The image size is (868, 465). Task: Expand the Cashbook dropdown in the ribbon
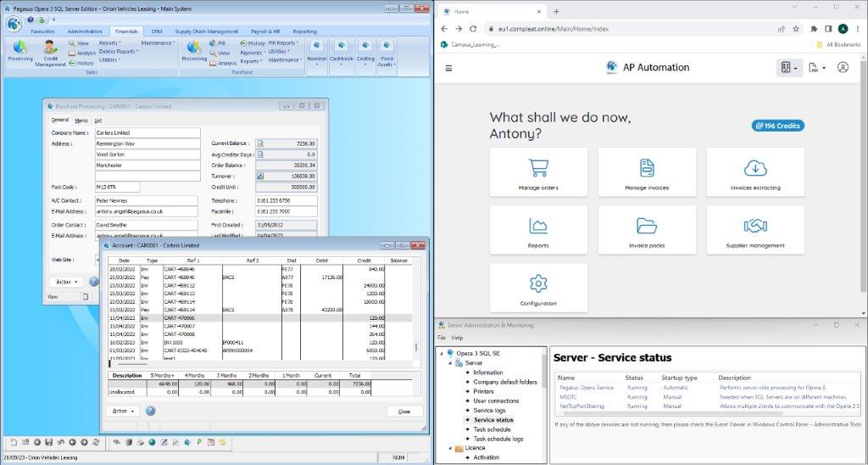342,53
